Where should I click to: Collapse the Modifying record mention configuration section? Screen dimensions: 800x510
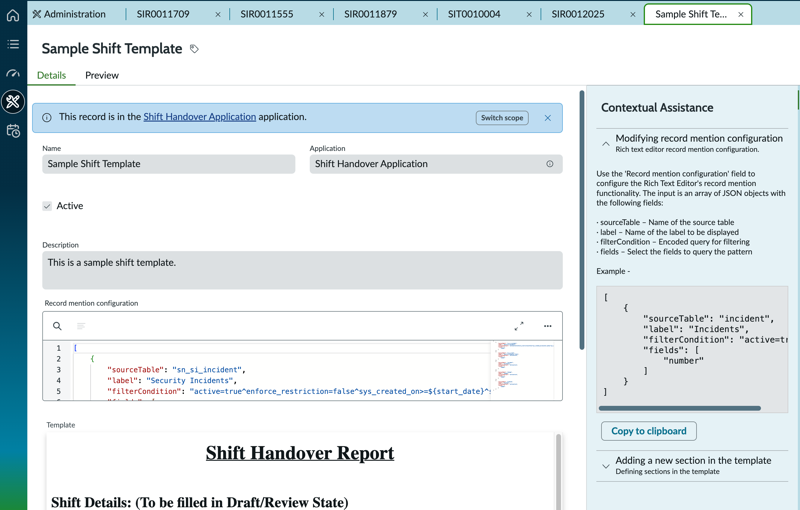tap(606, 144)
